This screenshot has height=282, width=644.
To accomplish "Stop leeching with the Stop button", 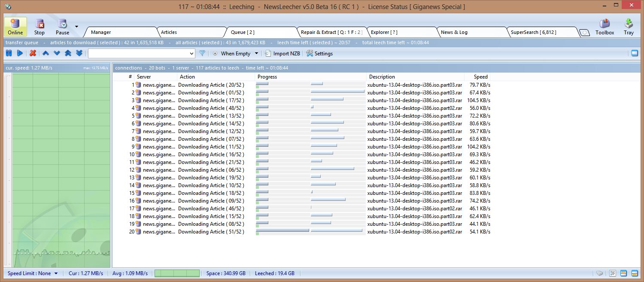I will tap(39, 27).
